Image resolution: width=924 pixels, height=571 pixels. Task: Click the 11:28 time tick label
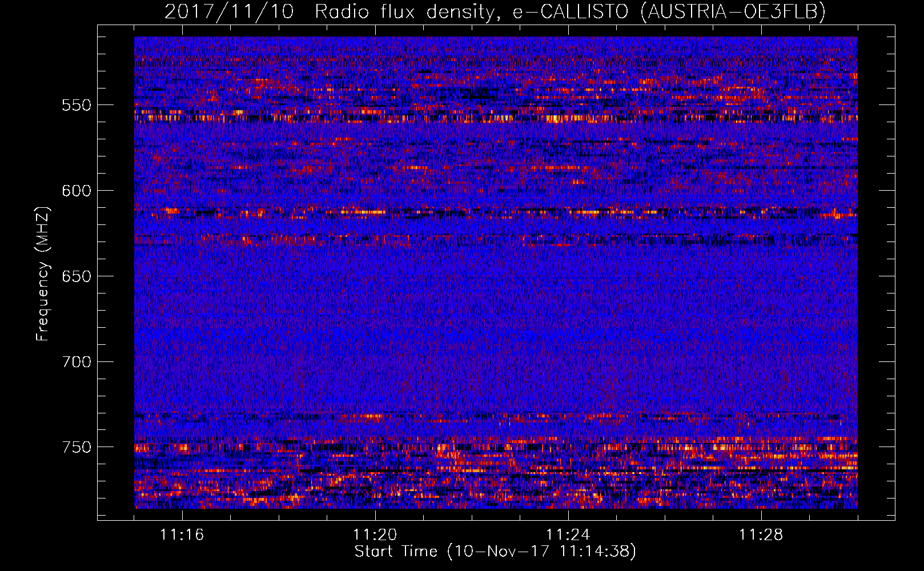[x=761, y=535]
